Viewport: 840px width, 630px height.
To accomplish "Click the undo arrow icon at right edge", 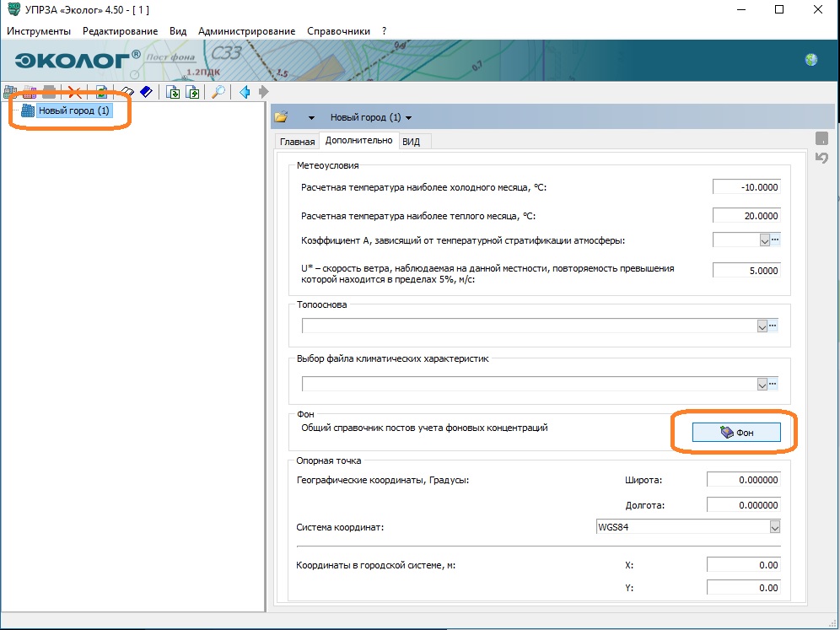I will [x=821, y=158].
